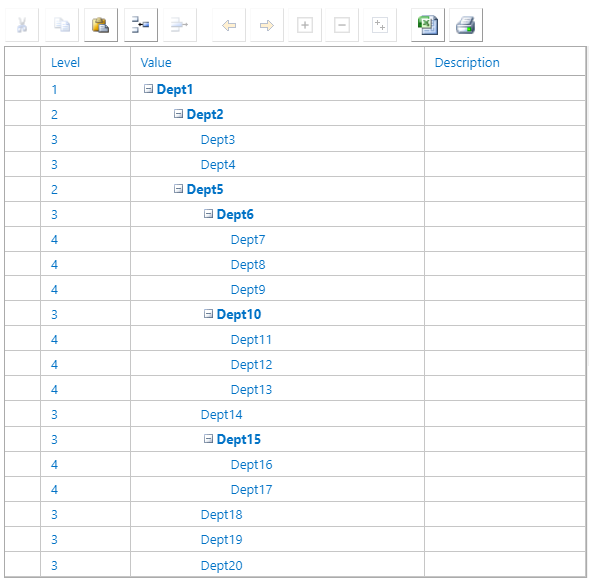The width and height of the screenshot is (590, 583).
Task: Collapse the Dept15 node
Action: coord(208,438)
